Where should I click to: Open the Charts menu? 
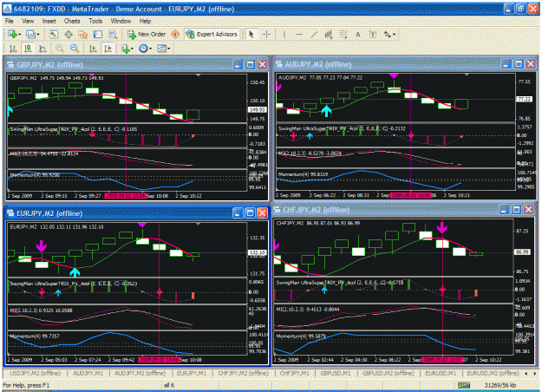tap(72, 21)
